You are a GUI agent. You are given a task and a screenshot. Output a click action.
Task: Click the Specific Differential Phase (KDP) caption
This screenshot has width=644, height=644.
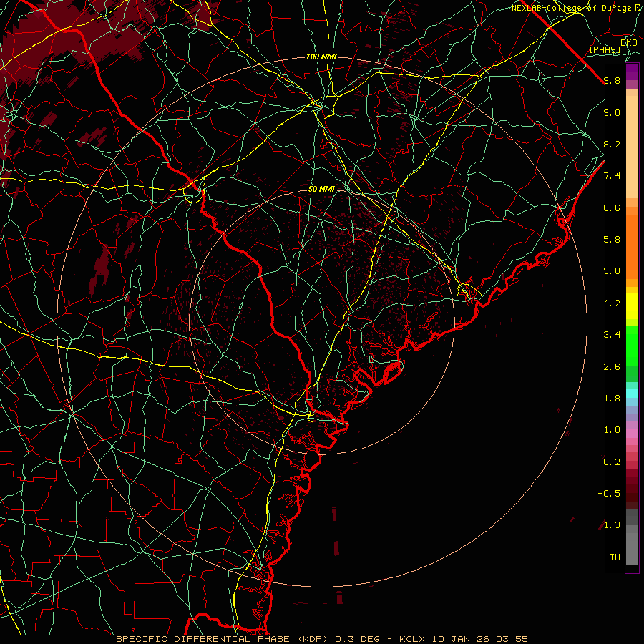pyautogui.click(x=223, y=639)
